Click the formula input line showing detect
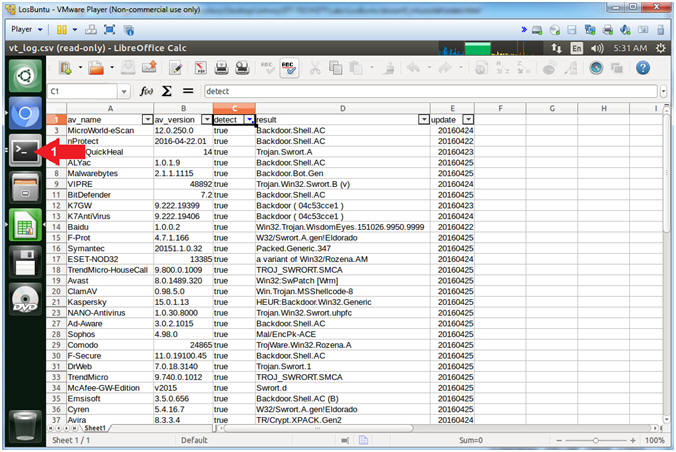 (x=430, y=91)
